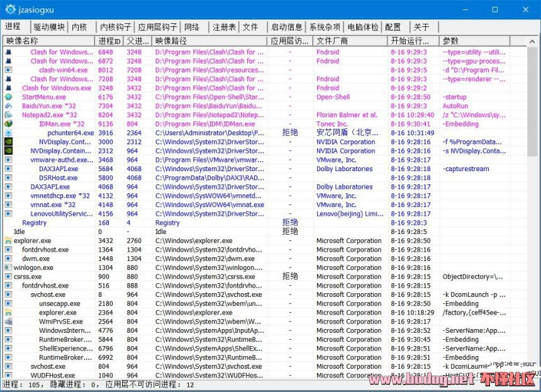Click the vertical scrollbar thumb
The height and width of the screenshot is (392, 541).
532,102
